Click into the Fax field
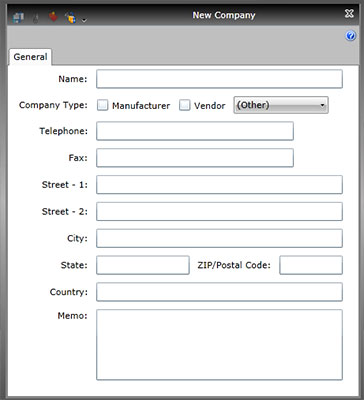 pos(195,158)
